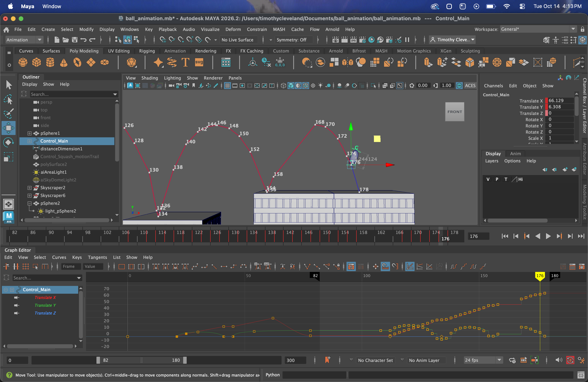Click the polygon Type tool icon
The image size is (588, 382).
point(185,62)
